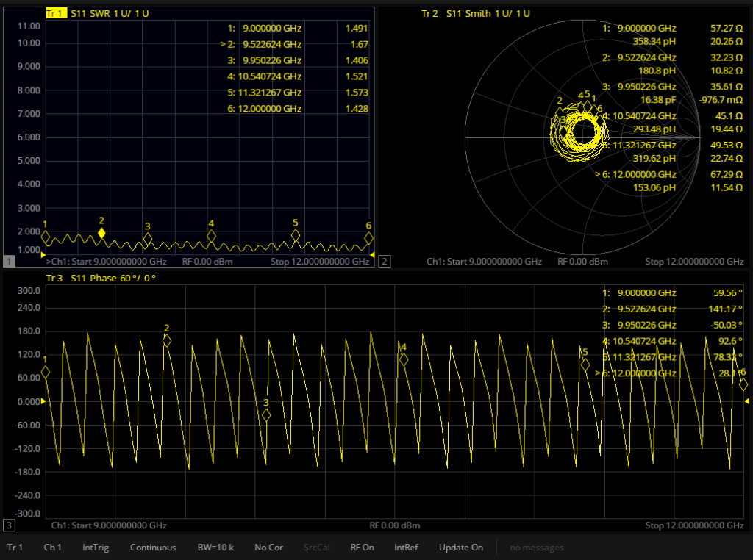753x560 pixels.
Task: Click the 300.0 Phase axis top label
Action: tap(29, 290)
